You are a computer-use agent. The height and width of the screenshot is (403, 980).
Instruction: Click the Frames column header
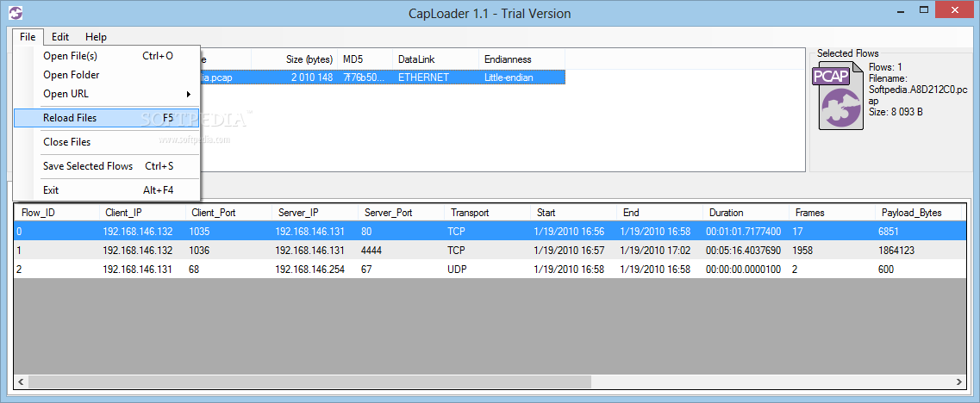coord(833,213)
